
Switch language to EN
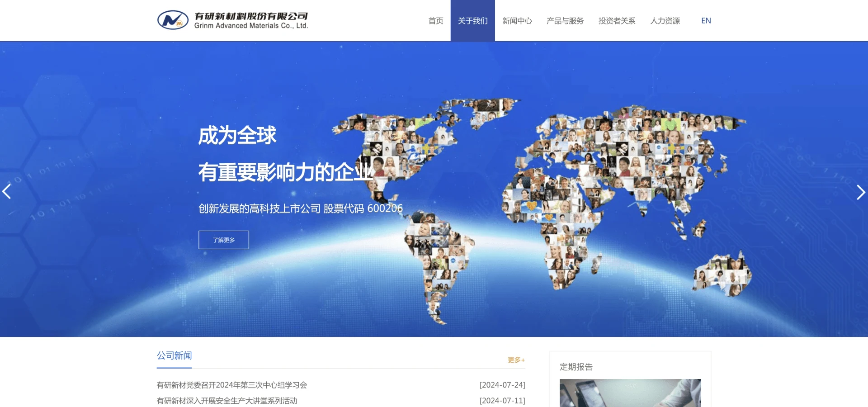click(x=706, y=21)
